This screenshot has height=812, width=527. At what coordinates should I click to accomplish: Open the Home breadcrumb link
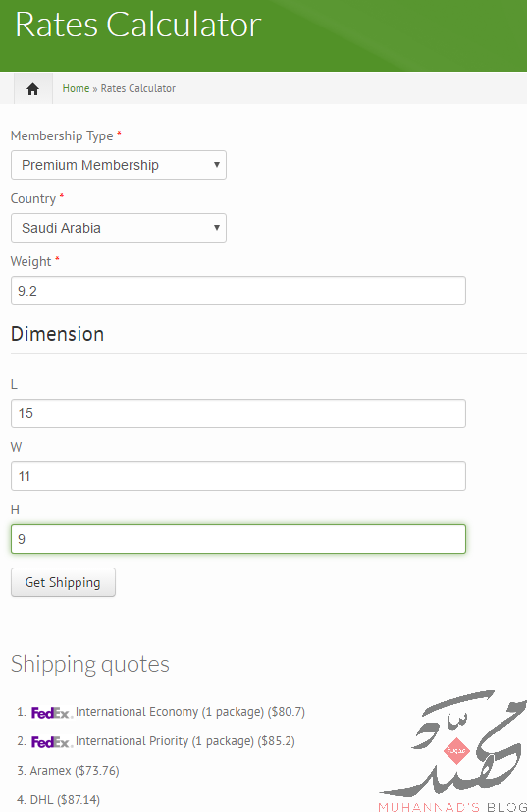77,88
